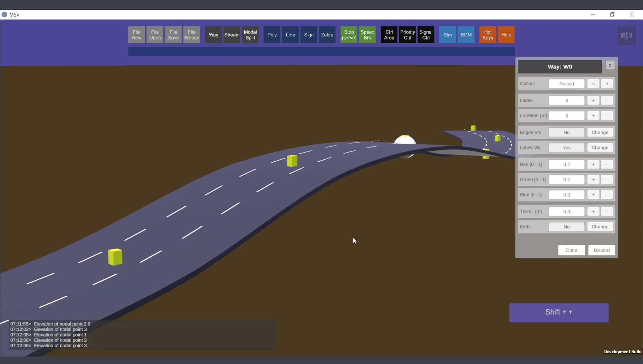643x364 pixels.
Task: Toggle Kerb setting with Change button
Action: (599, 227)
